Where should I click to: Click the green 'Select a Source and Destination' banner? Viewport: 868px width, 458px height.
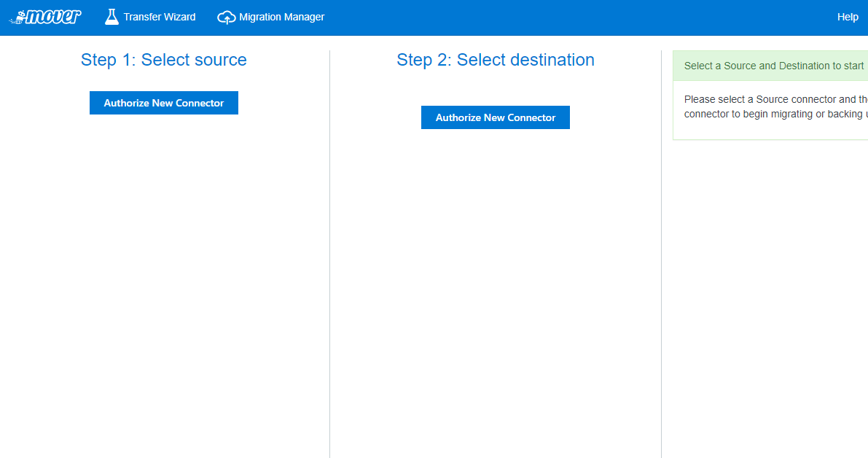click(x=773, y=66)
